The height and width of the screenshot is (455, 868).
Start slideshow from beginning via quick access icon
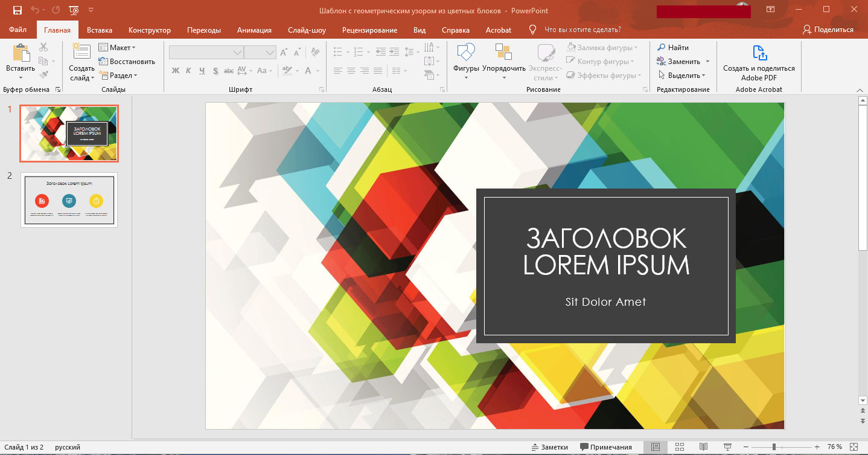74,10
